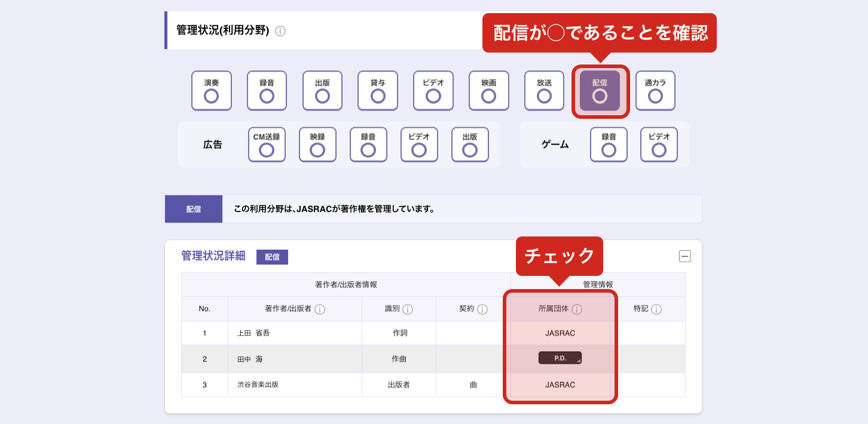
Task: Choose the 映画 usage category button
Action: [488, 91]
